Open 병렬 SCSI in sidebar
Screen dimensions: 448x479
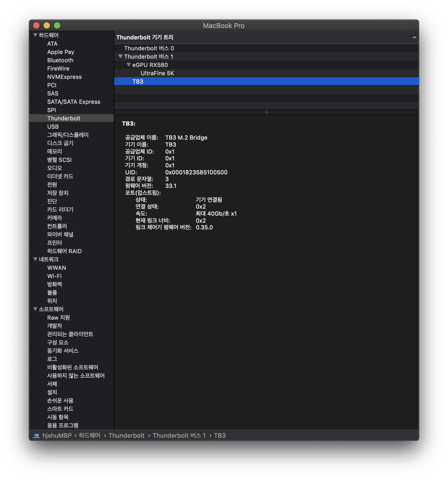[x=59, y=160]
